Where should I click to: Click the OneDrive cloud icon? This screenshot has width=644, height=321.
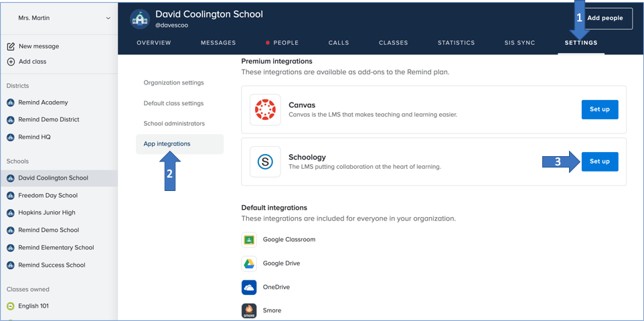pos(249,287)
